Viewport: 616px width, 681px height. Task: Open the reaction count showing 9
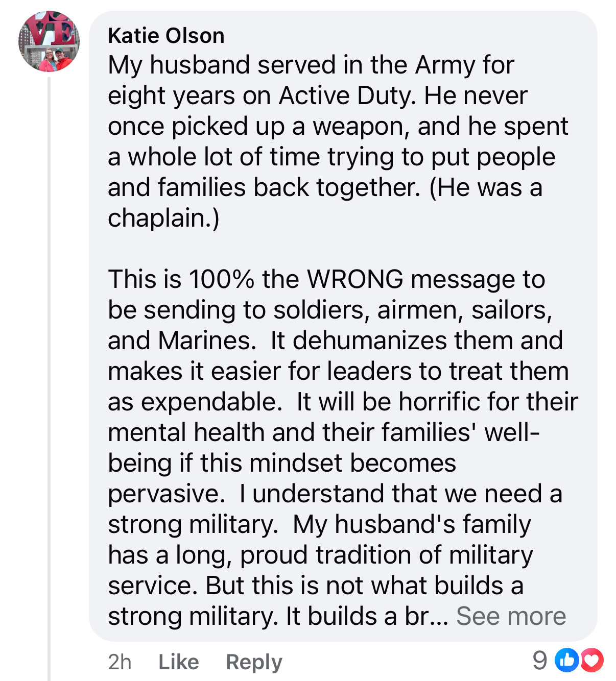(x=539, y=661)
